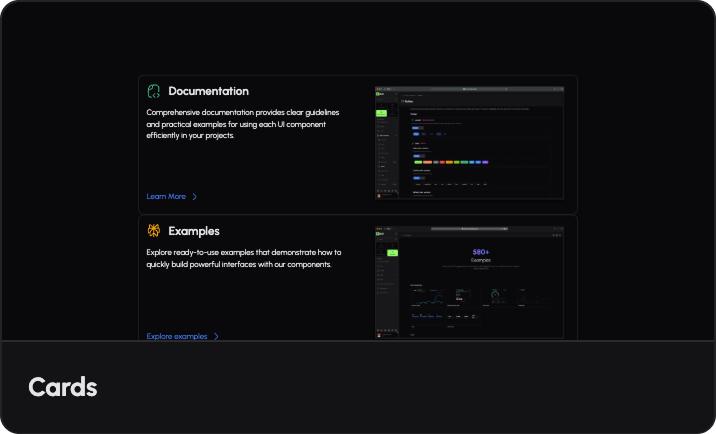Click the line chart tile in Examples preview
Screen dimensions: 716x434
coord(427,298)
